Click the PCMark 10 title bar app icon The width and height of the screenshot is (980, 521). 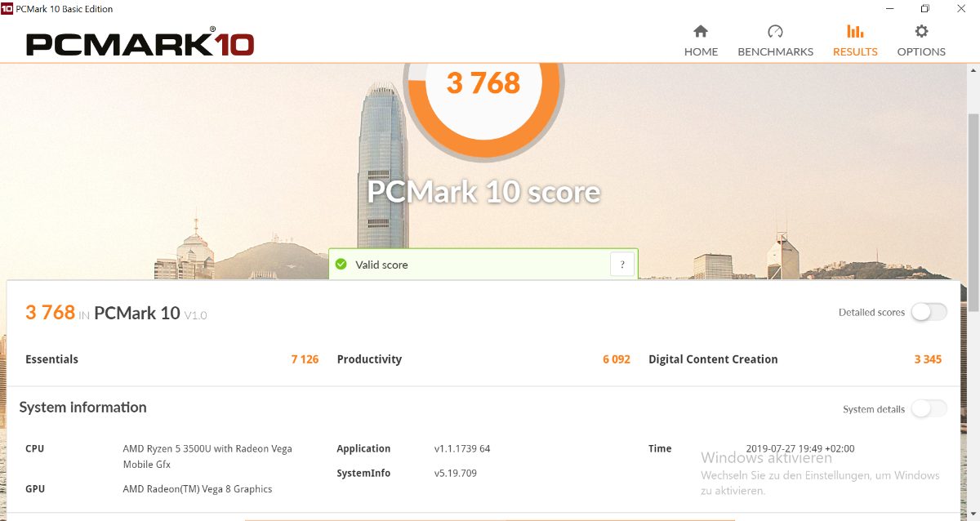click(7, 9)
